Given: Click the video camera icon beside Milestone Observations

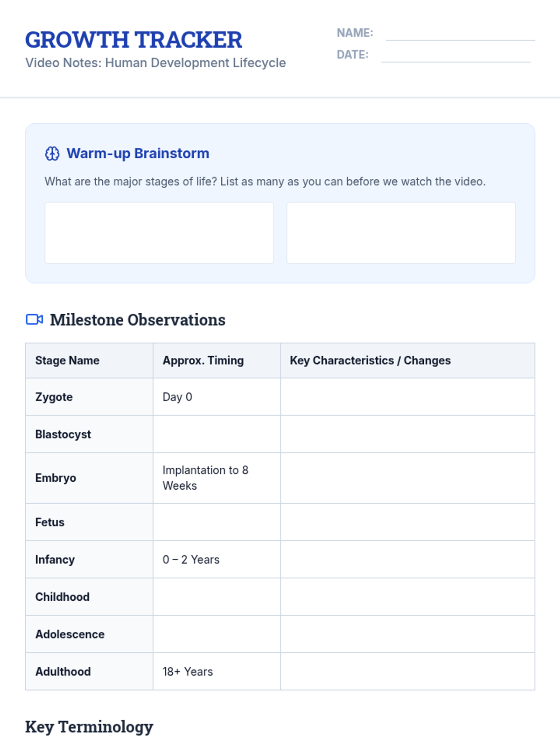Looking at the screenshot, I should [35, 319].
